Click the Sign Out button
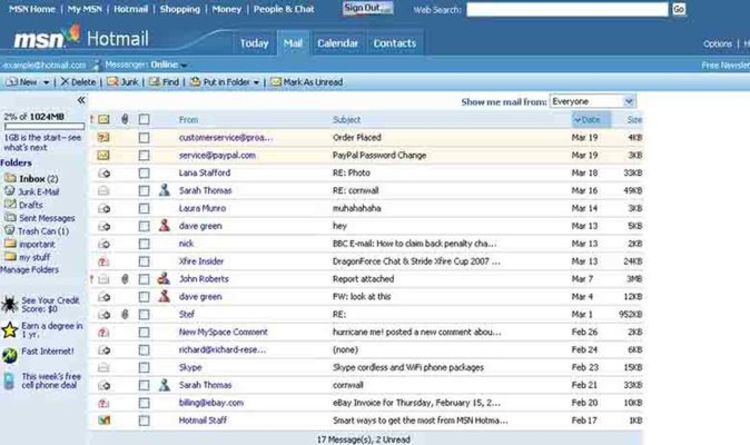Image resolution: width=750 pixels, height=445 pixels. pos(367,8)
